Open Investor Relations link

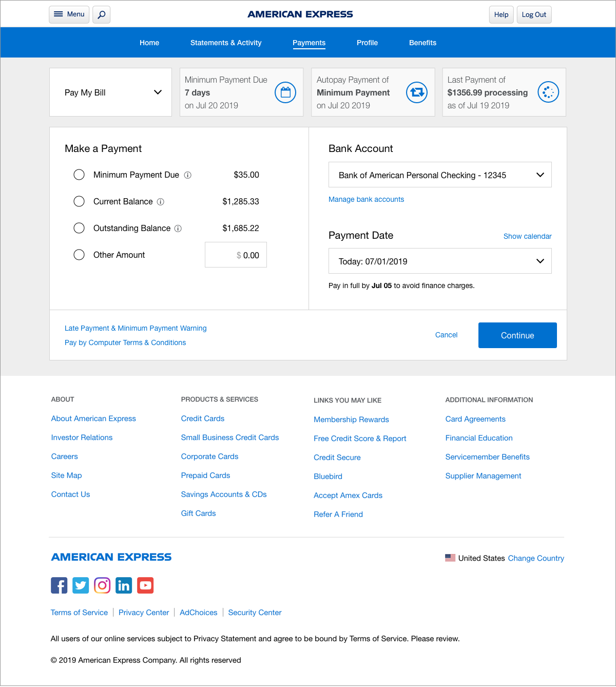(x=82, y=437)
